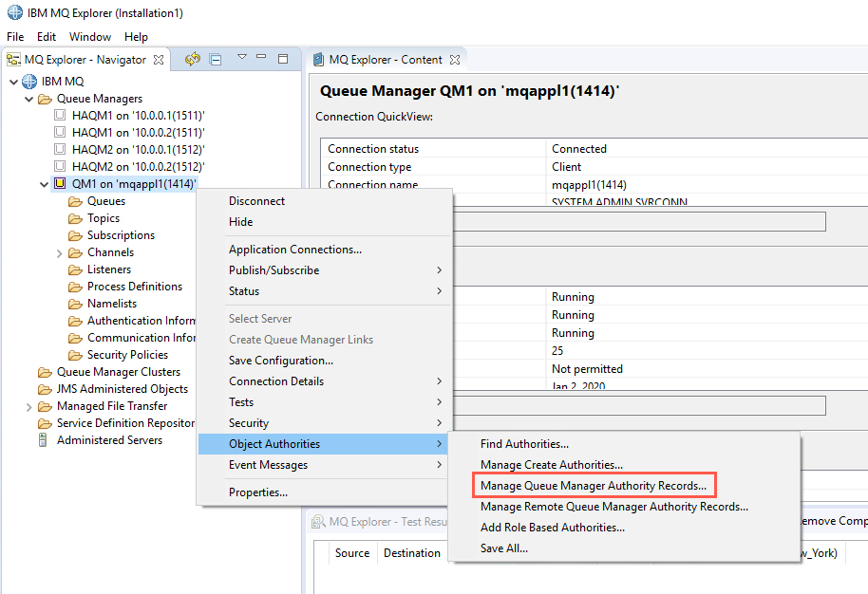
Task: Open the Publish/Subscribe submenu arrow
Action: [x=439, y=269]
